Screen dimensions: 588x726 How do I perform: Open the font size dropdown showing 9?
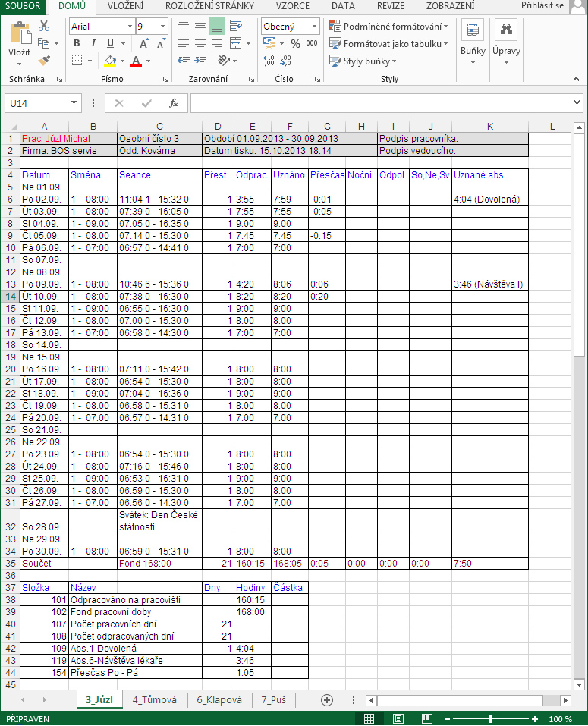162,27
